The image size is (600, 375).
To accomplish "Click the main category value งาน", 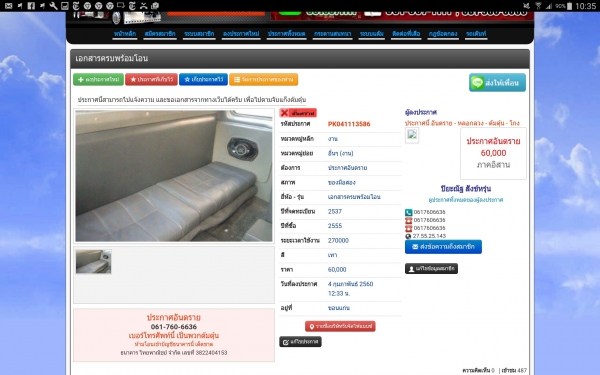I will (333, 139).
